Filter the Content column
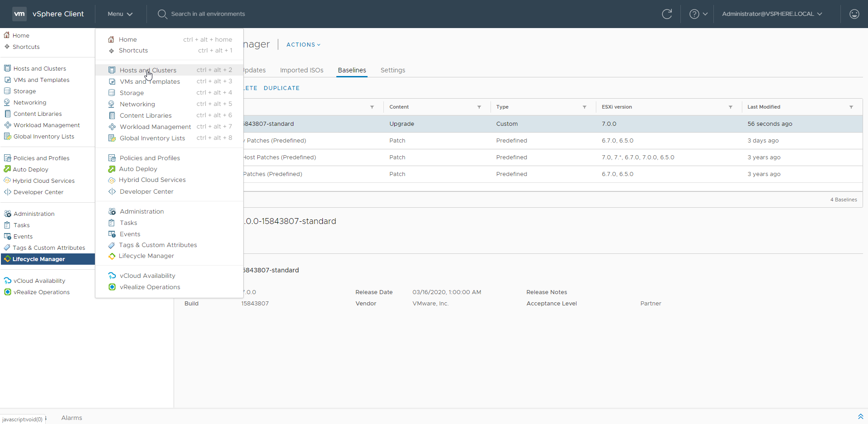Viewport: 868px width, 424px height. pos(479,107)
